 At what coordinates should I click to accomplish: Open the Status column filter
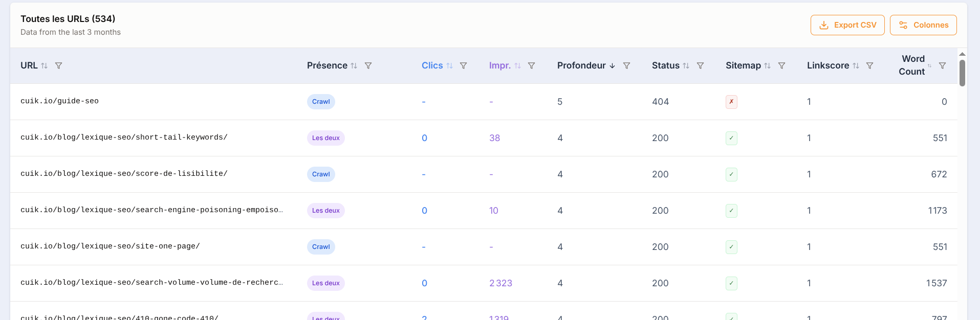tap(700, 65)
